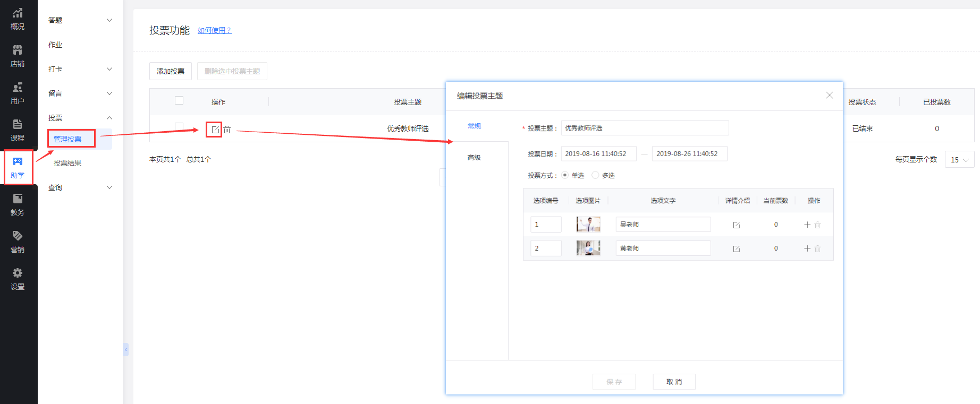Viewport: 980px width, 404px height.
Task: Click the edit icon for 优秀教师评选 row
Action: coord(215,130)
